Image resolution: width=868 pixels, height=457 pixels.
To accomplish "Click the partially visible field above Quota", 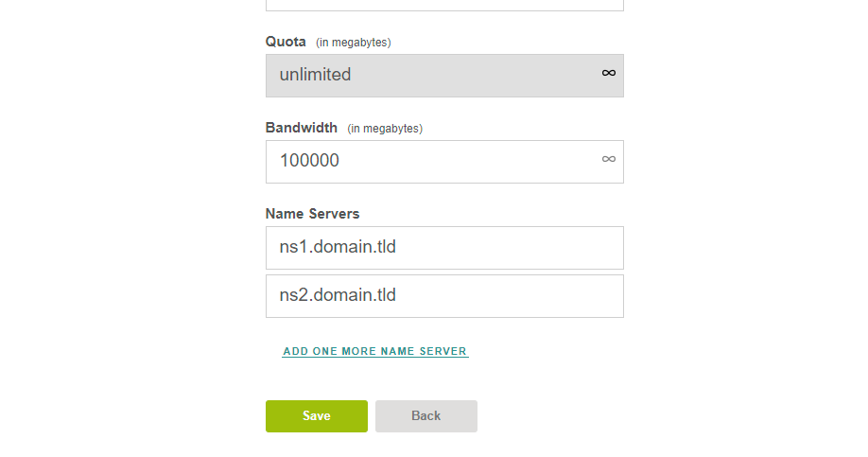I will (444, 5).
